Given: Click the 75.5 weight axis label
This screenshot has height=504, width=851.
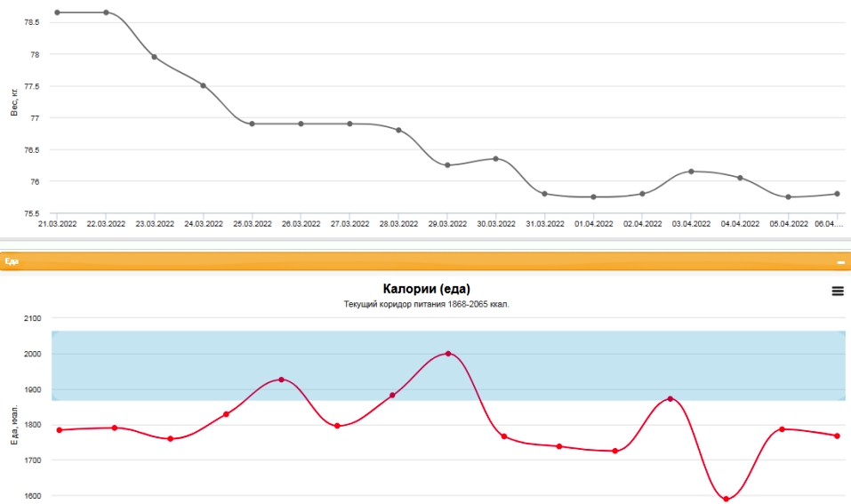Looking at the screenshot, I should pos(32,213).
